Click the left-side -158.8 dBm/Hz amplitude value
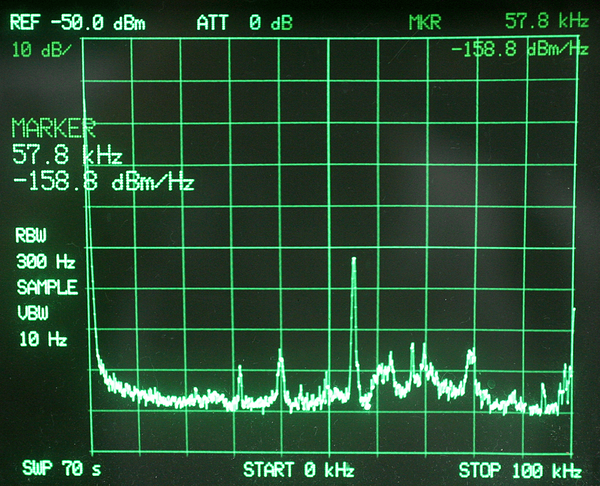The width and height of the screenshot is (600, 486). click(x=102, y=182)
